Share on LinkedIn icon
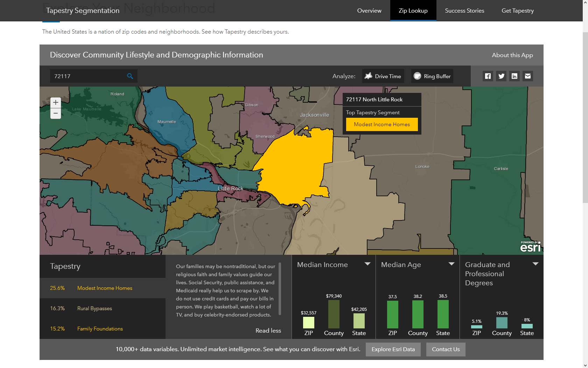Image resolution: width=588 pixels, height=368 pixels. pyautogui.click(x=514, y=76)
